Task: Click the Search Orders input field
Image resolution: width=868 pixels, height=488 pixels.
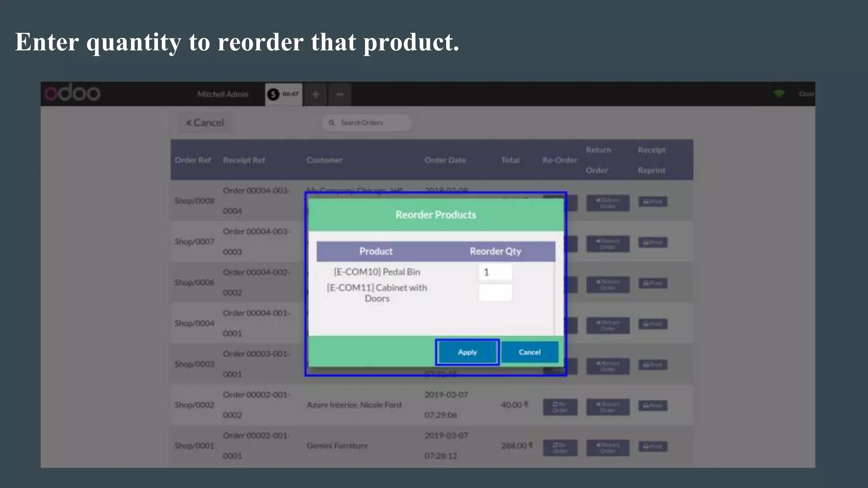Action: point(367,122)
